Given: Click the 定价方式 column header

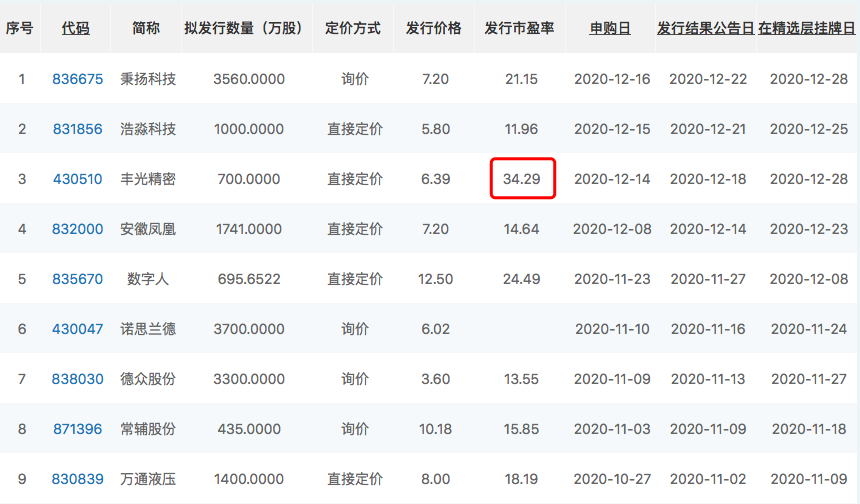Looking at the screenshot, I should click(x=353, y=28).
